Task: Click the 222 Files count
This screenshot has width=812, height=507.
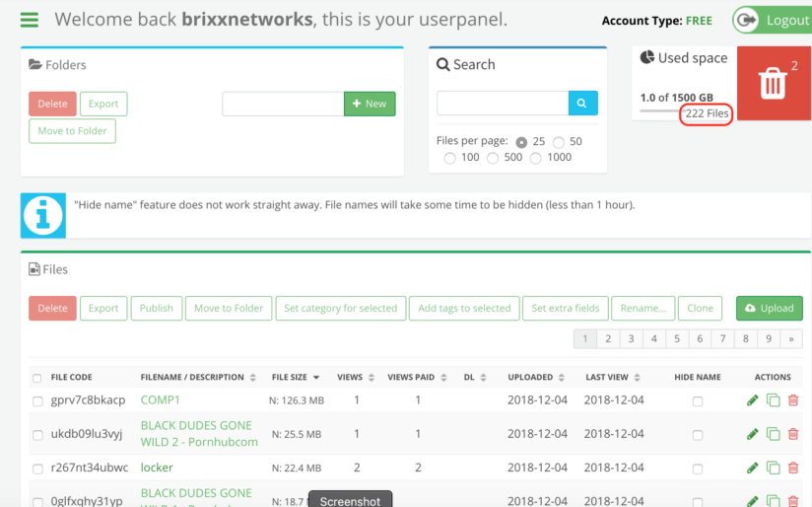Action: point(707,113)
